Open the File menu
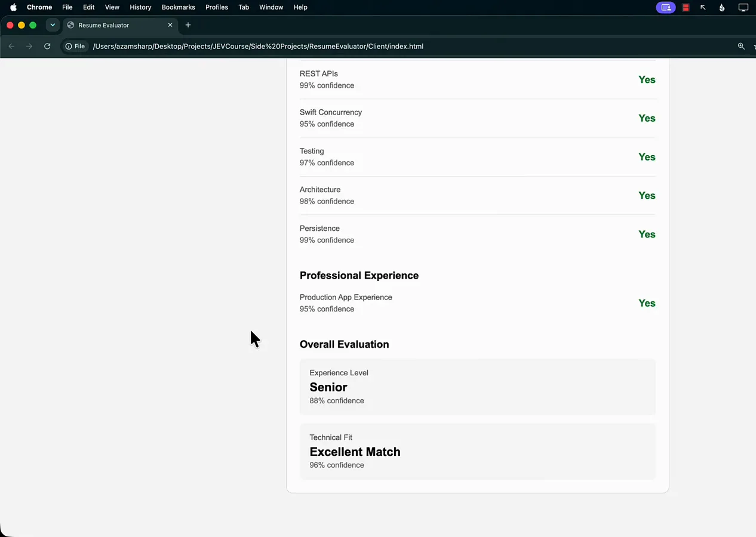 pos(67,7)
